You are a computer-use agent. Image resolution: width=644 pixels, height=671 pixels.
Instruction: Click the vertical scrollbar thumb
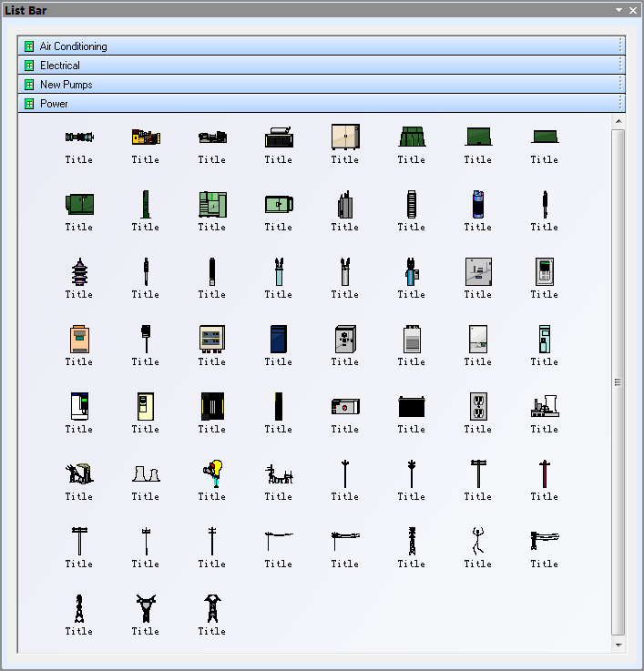click(x=618, y=382)
